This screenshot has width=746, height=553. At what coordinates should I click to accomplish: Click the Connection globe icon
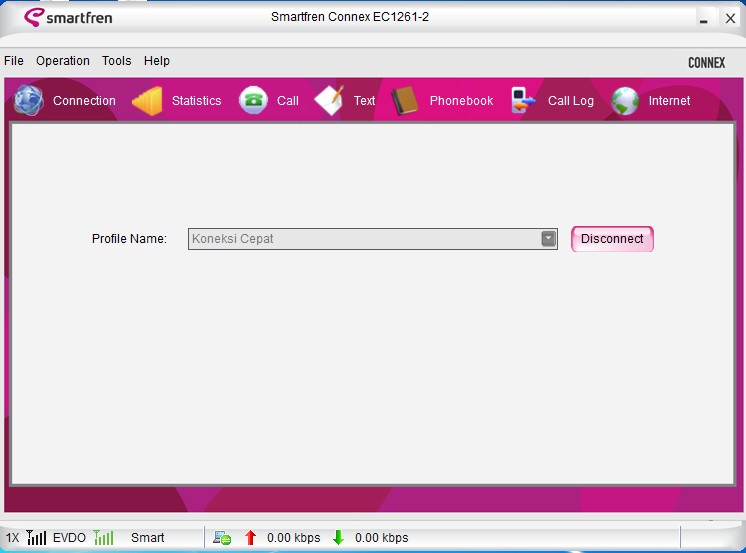[x=29, y=100]
